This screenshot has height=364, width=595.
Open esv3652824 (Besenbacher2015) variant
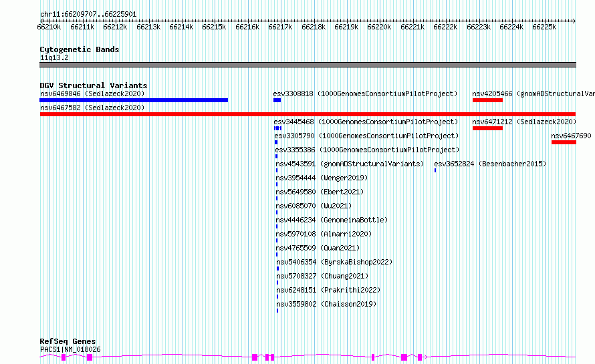pyautogui.click(x=490, y=164)
